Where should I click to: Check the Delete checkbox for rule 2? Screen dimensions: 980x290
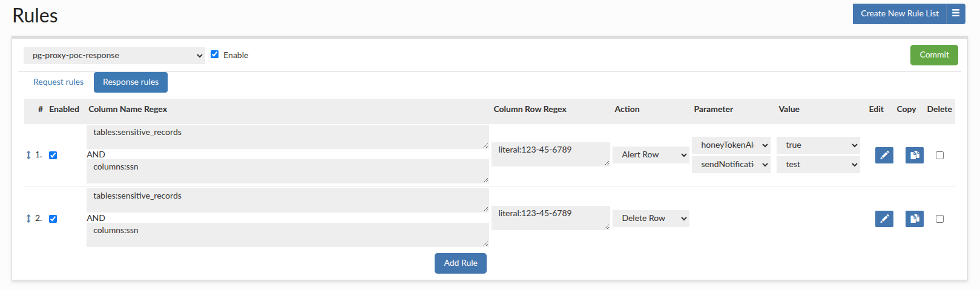tap(939, 219)
